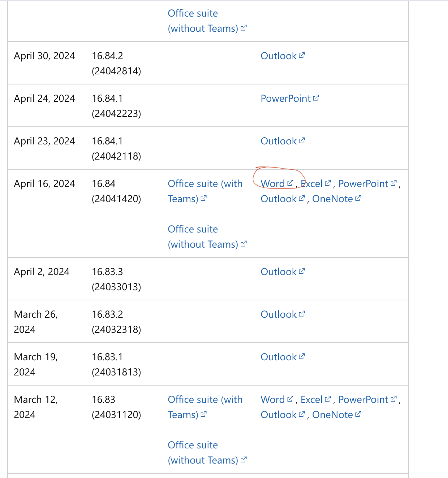Open Excel link in the 16.83 row

(311, 400)
